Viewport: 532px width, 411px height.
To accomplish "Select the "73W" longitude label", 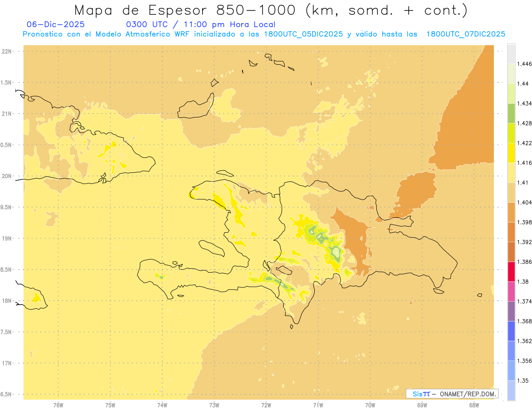I will point(214,405).
